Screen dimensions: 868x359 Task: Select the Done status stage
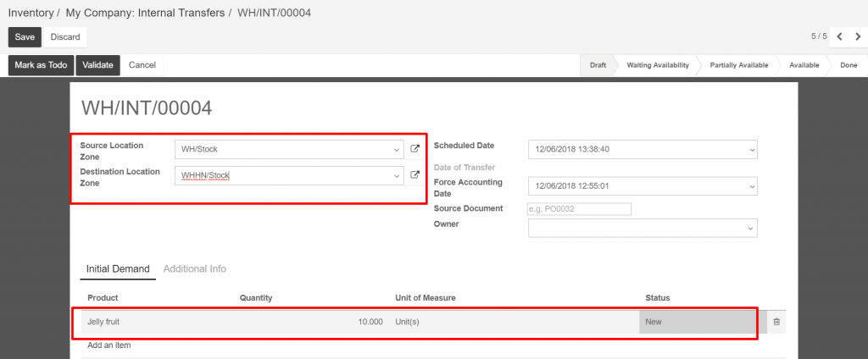pyautogui.click(x=849, y=65)
